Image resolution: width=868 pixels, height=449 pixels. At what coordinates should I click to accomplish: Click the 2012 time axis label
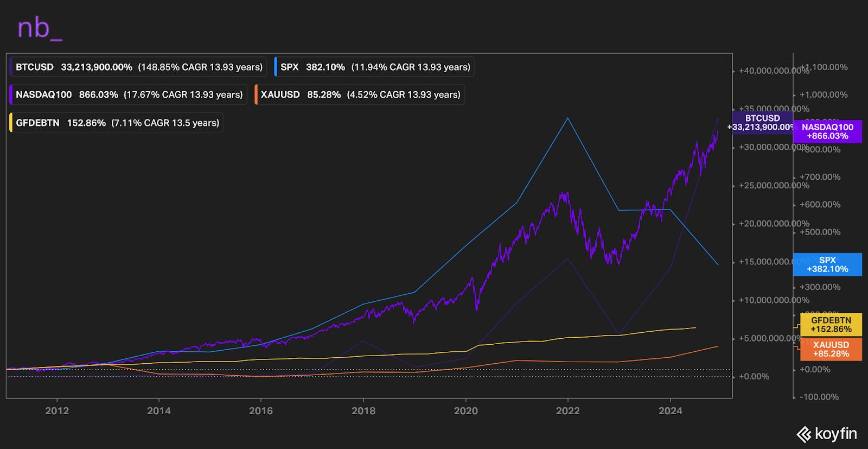click(57, 411)
